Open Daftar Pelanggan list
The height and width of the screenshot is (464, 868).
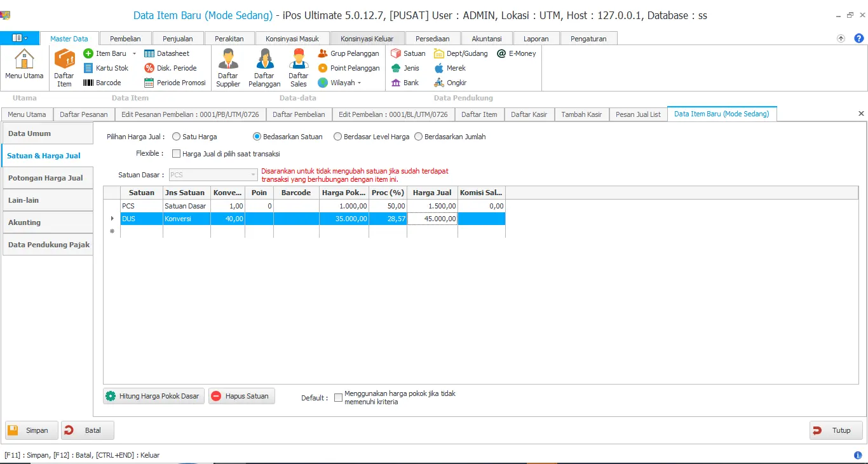tap(264, 68)
